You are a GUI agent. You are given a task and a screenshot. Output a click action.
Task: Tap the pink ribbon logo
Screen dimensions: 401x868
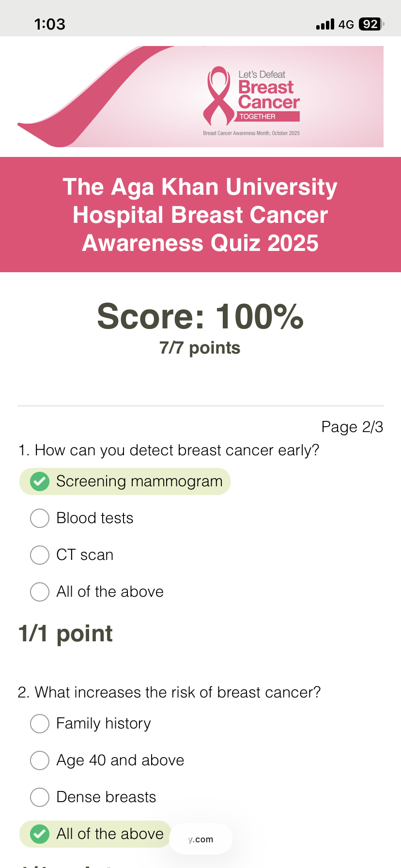(x=219, y=96)
